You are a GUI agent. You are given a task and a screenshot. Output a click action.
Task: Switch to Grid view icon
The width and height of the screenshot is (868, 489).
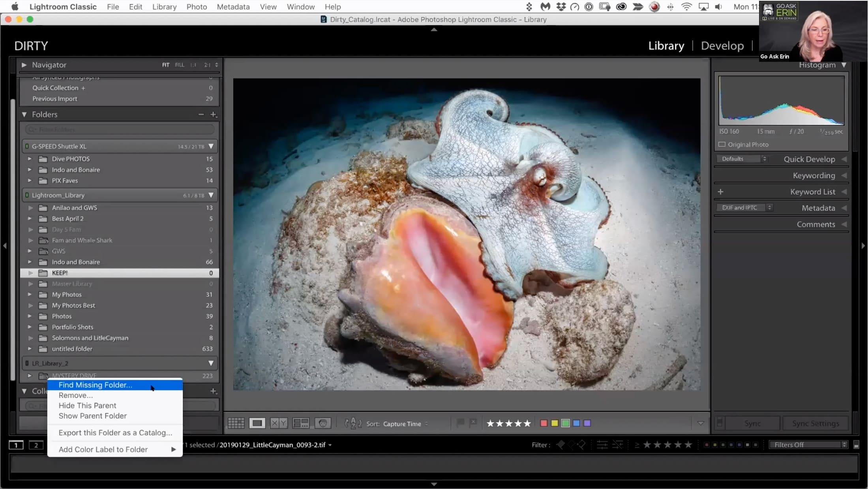(x=236, y=423)
